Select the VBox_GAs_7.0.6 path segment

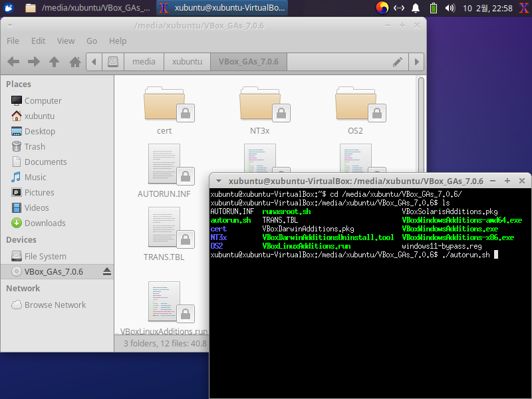[x=249, y=62]
